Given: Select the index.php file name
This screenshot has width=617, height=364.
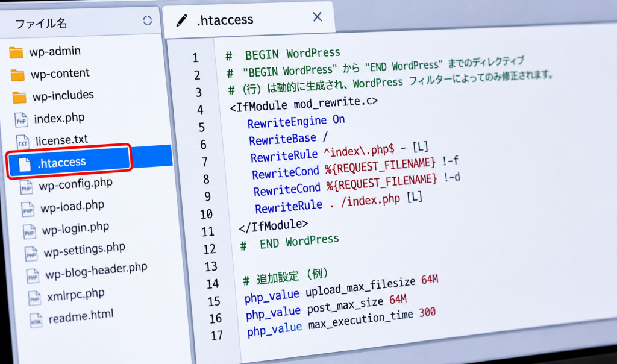Looking at the screenshot, I should pyautogui.click(x=59, y=118).
